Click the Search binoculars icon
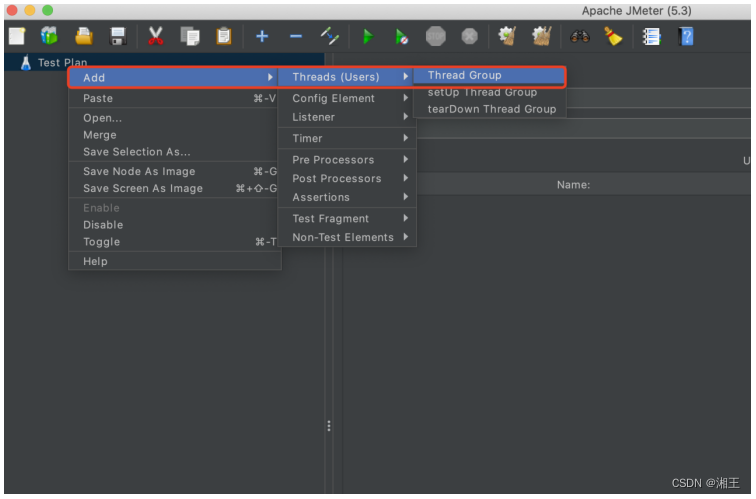756x499 pixels. click(x=580, y=36)
